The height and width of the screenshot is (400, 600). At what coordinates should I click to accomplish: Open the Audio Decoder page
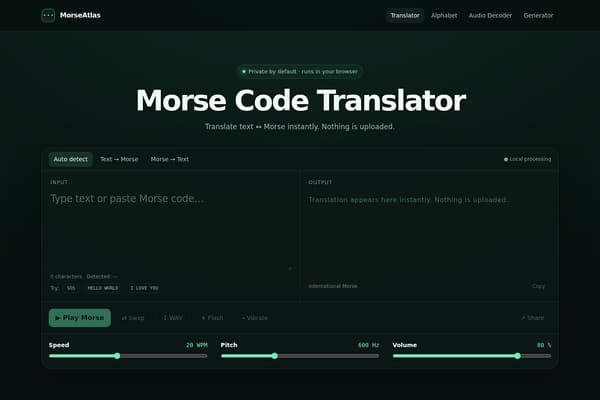coord(490,15)
